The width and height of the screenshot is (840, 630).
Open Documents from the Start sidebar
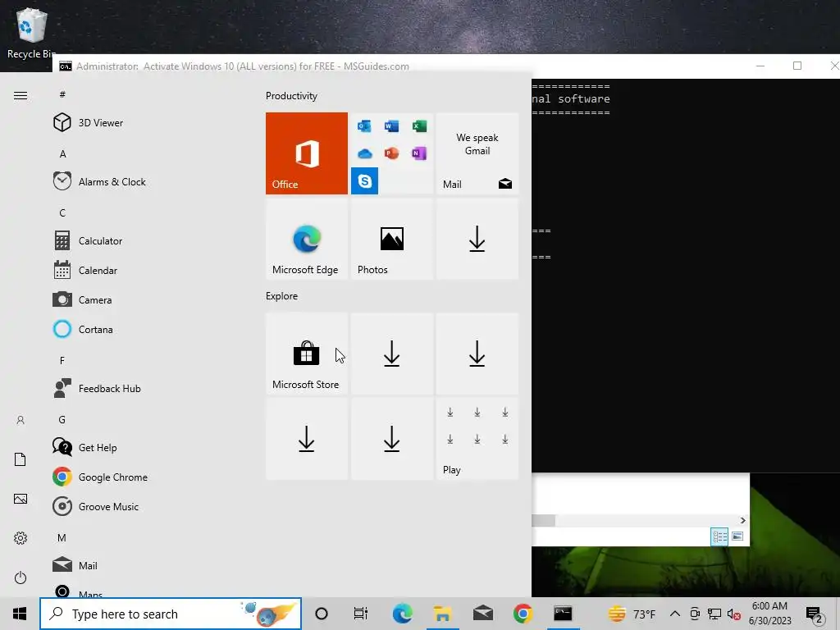[21, 459]
